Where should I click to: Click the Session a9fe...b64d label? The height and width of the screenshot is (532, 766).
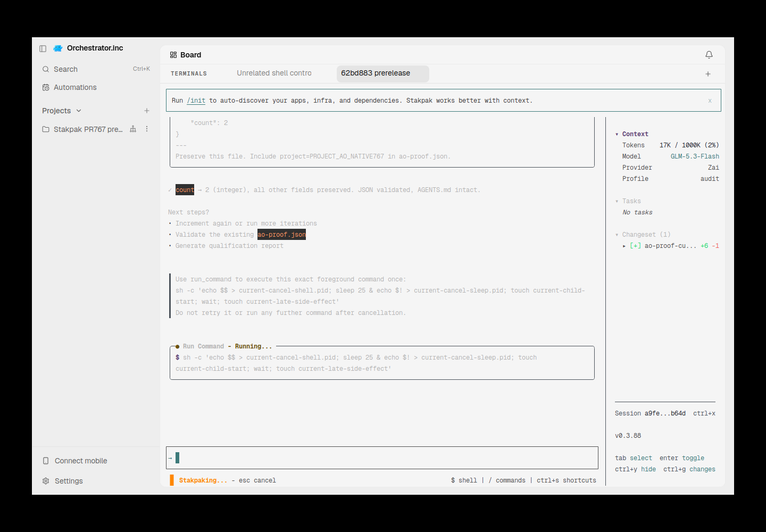[x=650, y=413]
